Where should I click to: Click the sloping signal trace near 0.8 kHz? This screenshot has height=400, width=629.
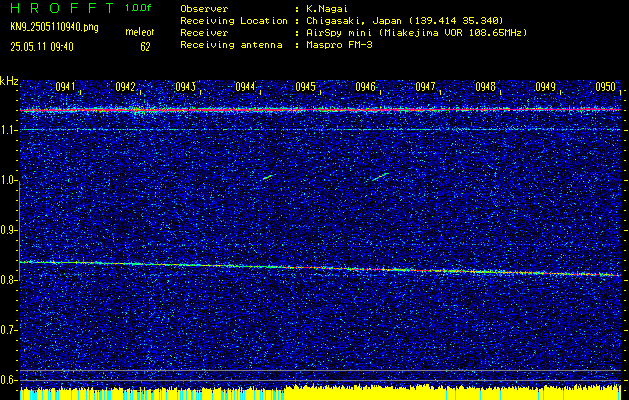(320, 268)
